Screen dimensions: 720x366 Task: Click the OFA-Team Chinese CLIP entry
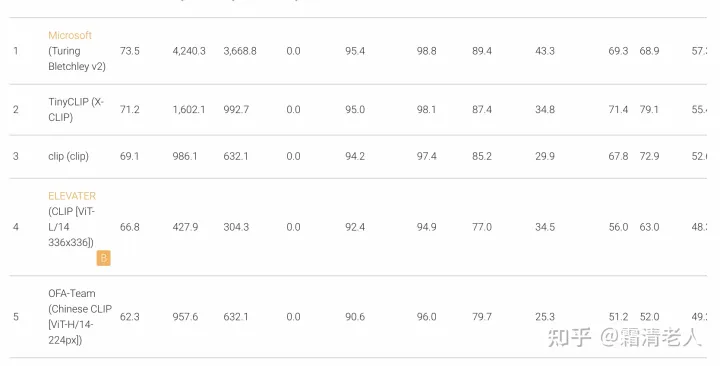click(x=80, y=317)
